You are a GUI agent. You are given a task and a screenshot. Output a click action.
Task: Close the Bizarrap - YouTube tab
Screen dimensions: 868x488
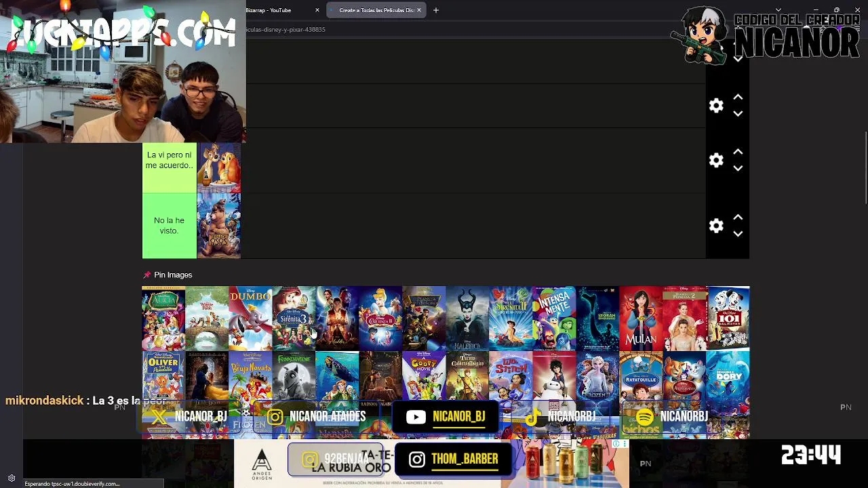point(317,10)
